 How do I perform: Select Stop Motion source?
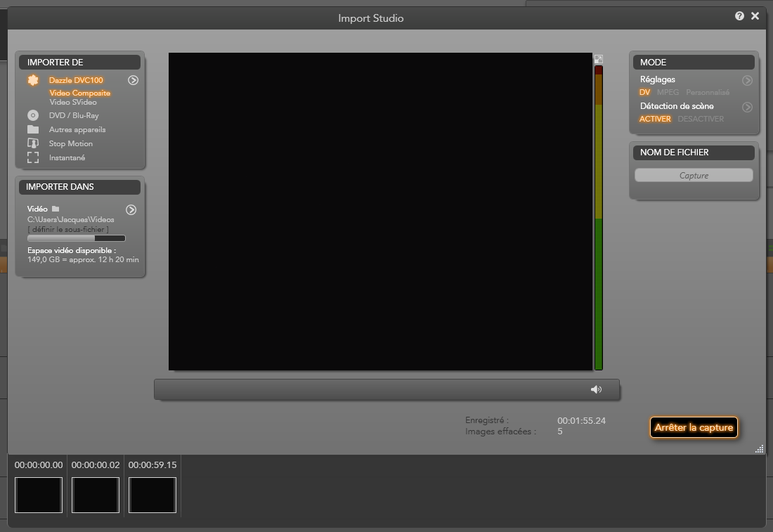(71, 143)
